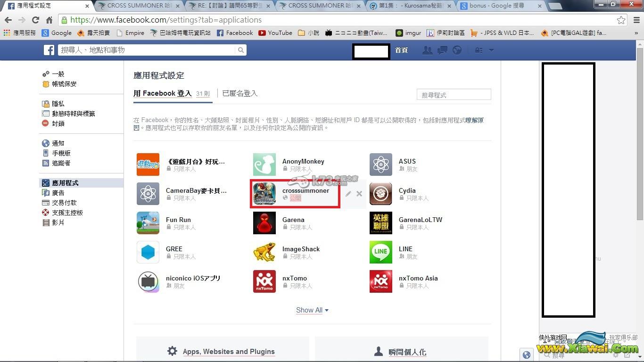Open the GarenaLoLTW app icon

coord(381,223)
